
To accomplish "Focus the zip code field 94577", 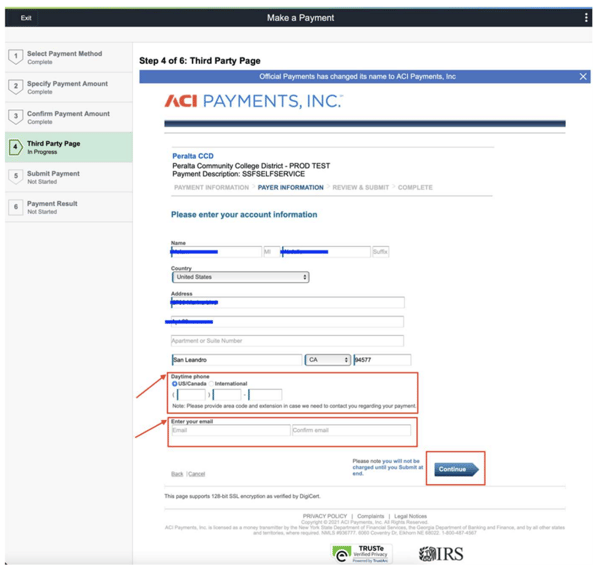I will click(x=382, y=360).
